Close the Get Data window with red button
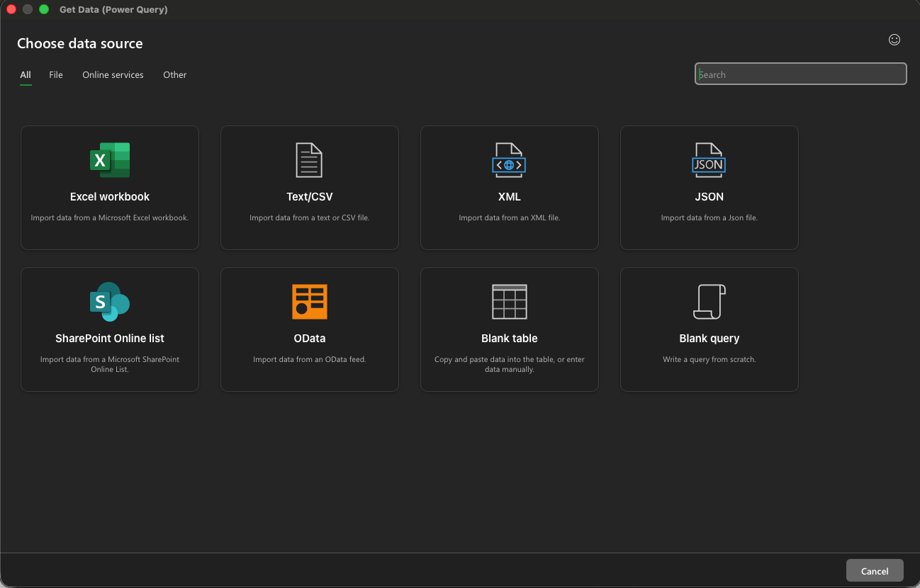 click(x=11, y=10)
